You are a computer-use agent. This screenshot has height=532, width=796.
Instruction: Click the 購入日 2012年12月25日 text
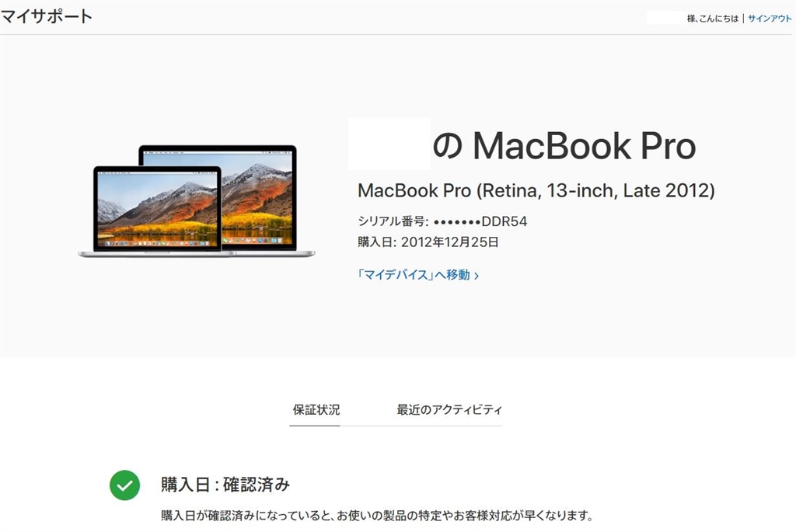click(428, 242)
